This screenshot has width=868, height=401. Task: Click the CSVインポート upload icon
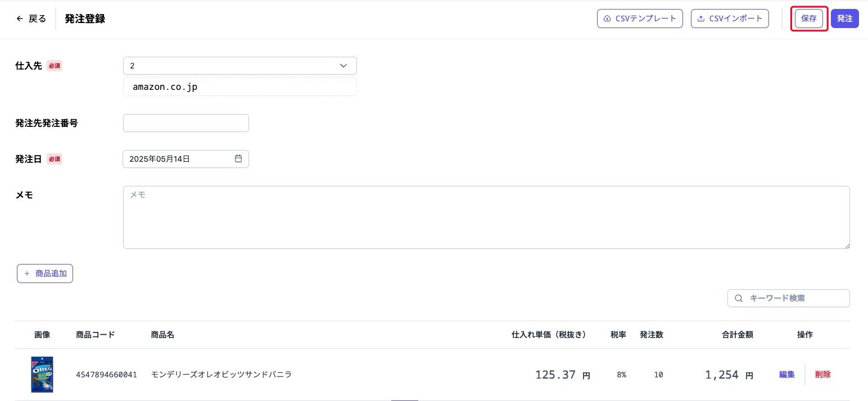point(701,19)
